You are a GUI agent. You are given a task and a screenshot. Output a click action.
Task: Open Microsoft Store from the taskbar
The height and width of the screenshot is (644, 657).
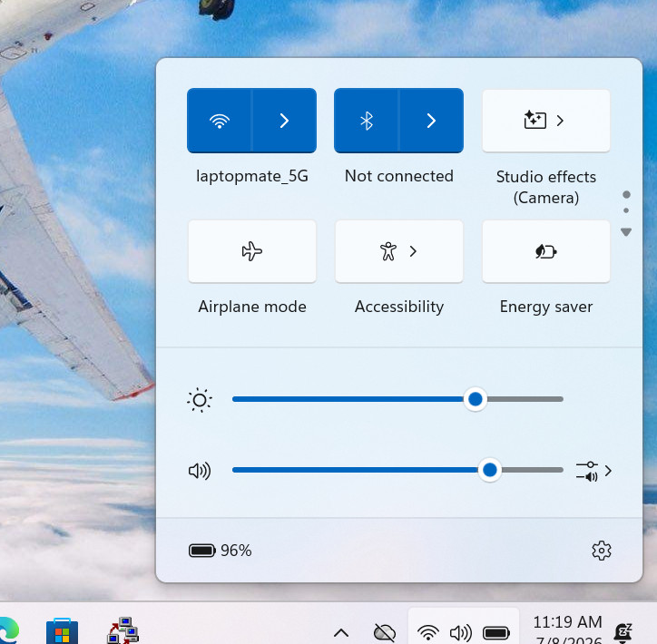(62, 630)
